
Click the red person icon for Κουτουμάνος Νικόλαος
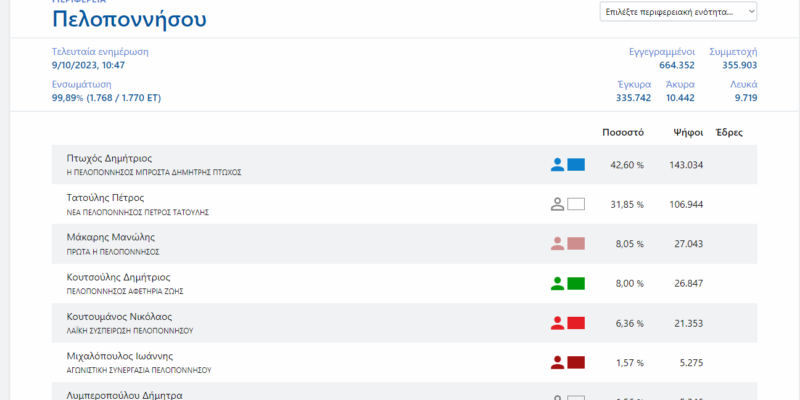point(558,322)
